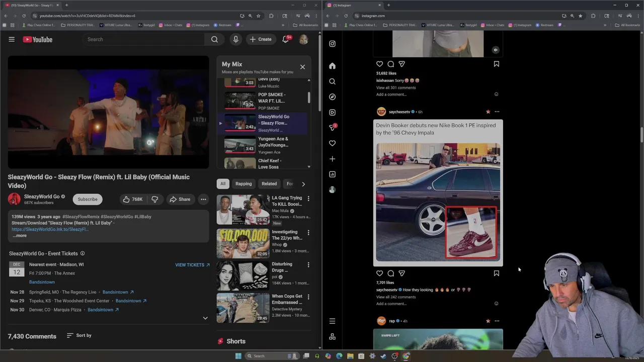Open YouTube notifications bell
Image resolution: width=644 pixels, height=362 pixels.
click(285, 39)
